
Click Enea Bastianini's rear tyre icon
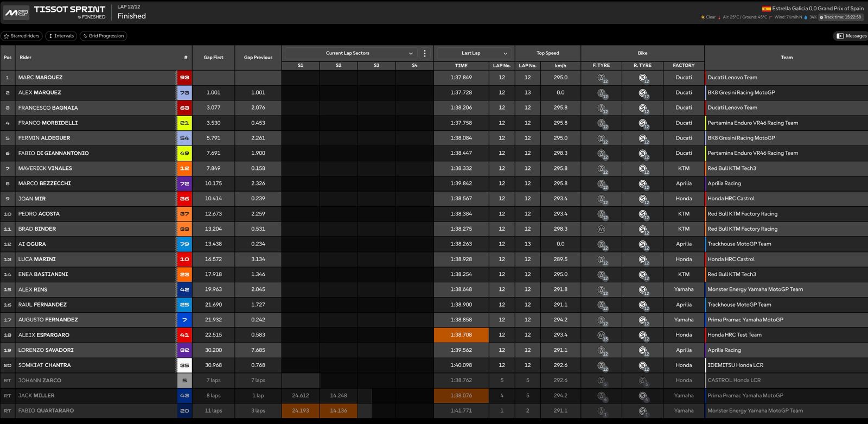[643, 275]
